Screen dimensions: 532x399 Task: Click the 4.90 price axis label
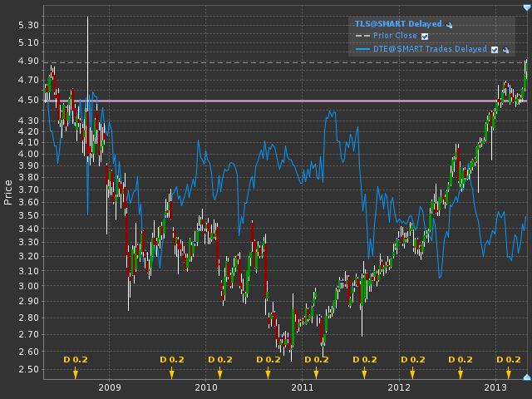pyautogui.click(x=28, y=61)
